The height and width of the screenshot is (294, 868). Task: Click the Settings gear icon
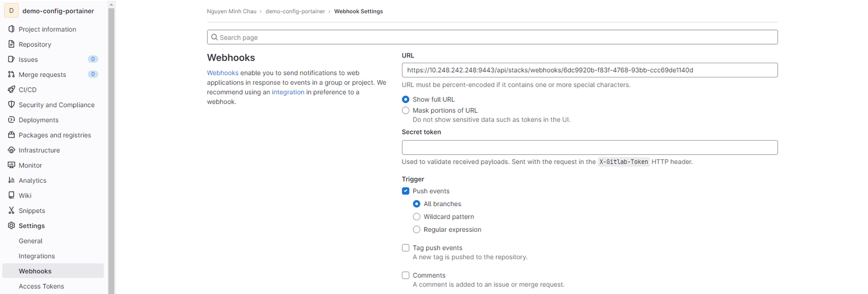[12, 226]
